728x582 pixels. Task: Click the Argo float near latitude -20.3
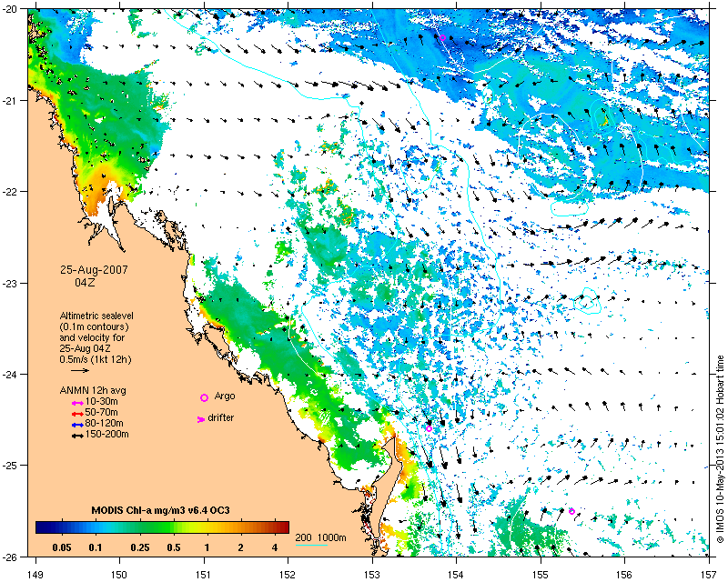pyautogui.click(x=442, y=37)
